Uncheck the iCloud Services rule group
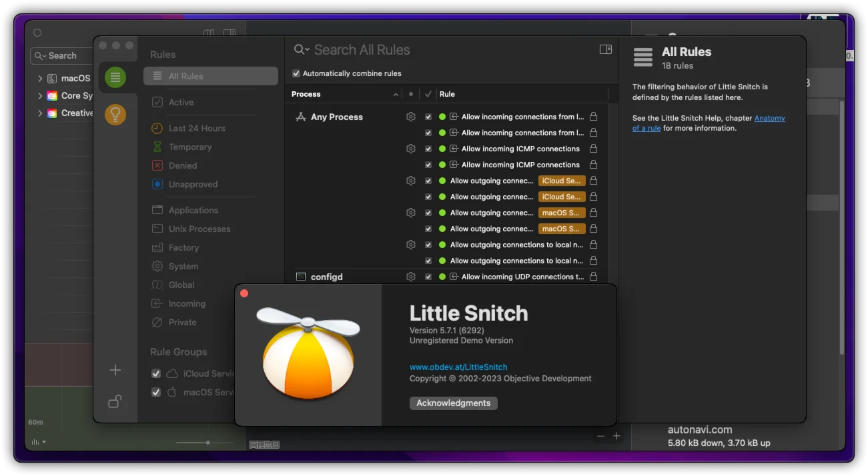Viewport: 868px width, 476px height. pyautogui.click(x=156, y=373)
